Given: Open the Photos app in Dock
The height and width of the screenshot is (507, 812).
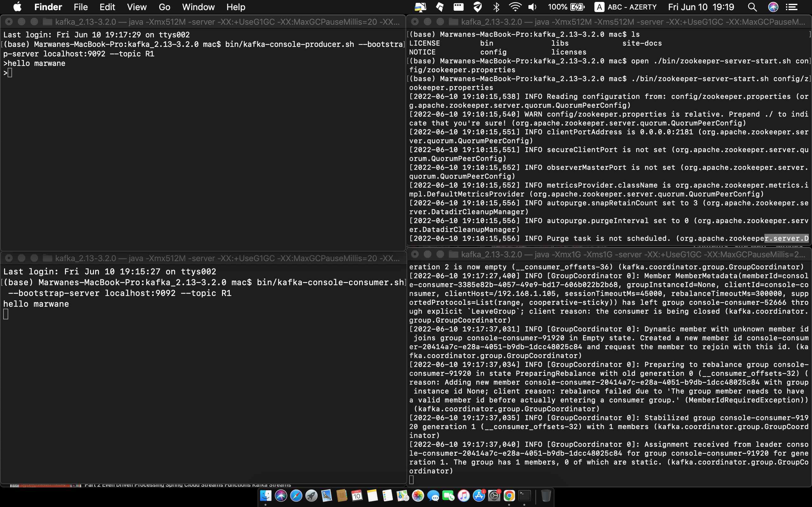Looking at the screenshot, I should point(418,496).
